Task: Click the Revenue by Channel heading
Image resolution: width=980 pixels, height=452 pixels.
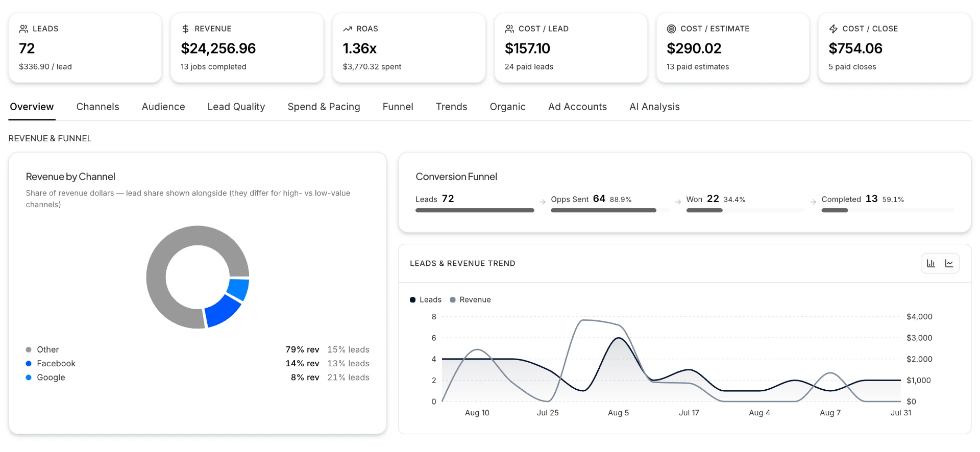Action: point(70,177)
